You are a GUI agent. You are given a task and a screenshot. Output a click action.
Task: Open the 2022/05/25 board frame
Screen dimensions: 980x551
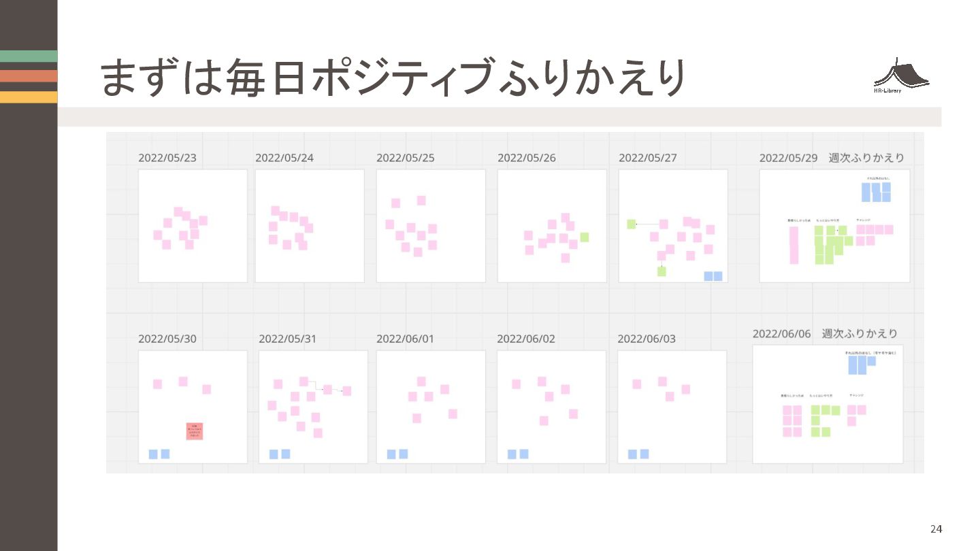pos(431,226)
